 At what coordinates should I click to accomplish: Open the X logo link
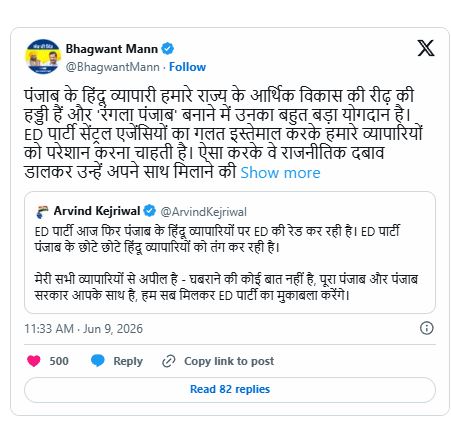[x=426, y=48]
